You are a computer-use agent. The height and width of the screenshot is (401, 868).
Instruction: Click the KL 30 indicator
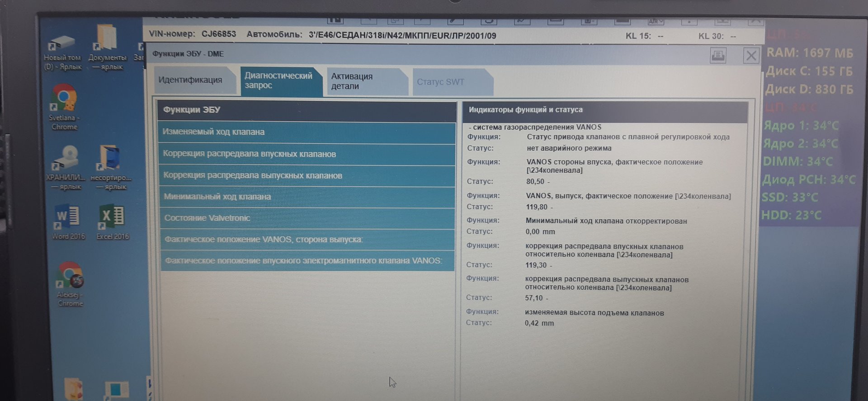coord(717,36)
